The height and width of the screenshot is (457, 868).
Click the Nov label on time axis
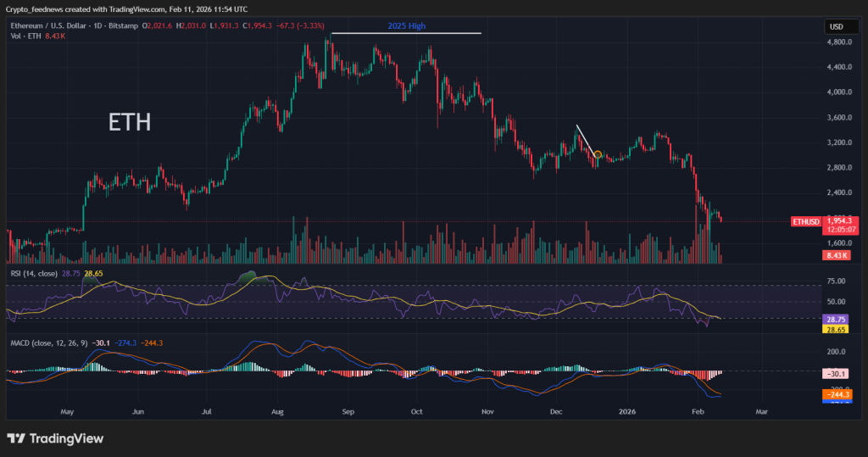tap(487, 412)
